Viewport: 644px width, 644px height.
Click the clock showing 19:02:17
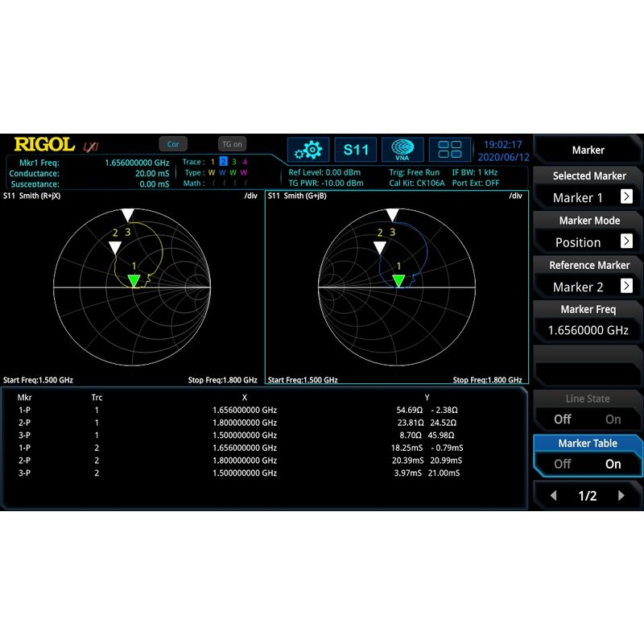coord(502,145)
